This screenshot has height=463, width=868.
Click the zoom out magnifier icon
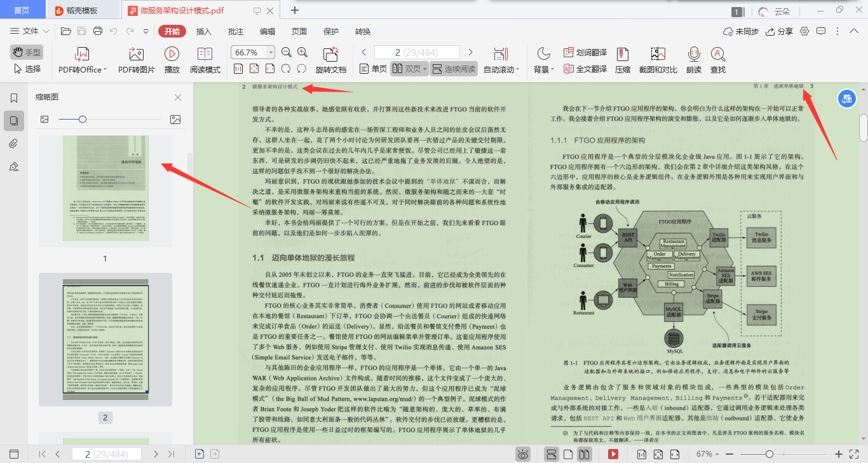286,52
